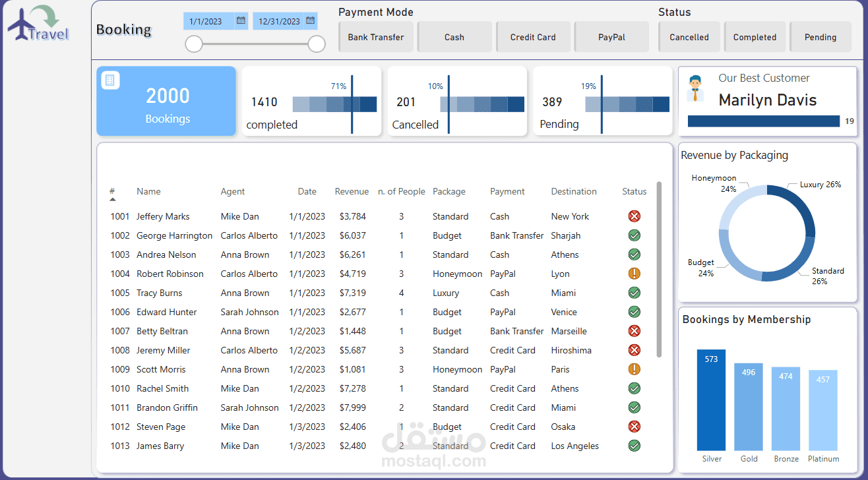Sort table by Payment column header
Screen dimensions: 868x480
[x=507, y=191]
